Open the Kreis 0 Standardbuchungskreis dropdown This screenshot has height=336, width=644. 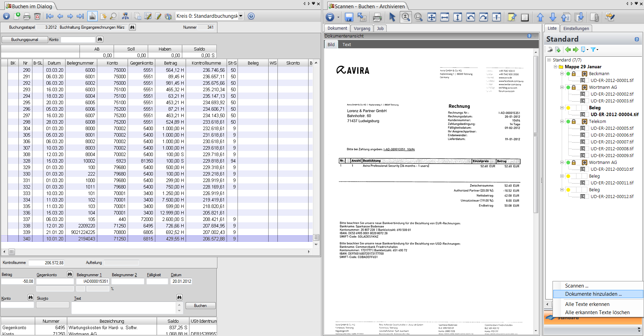(241, 16)
